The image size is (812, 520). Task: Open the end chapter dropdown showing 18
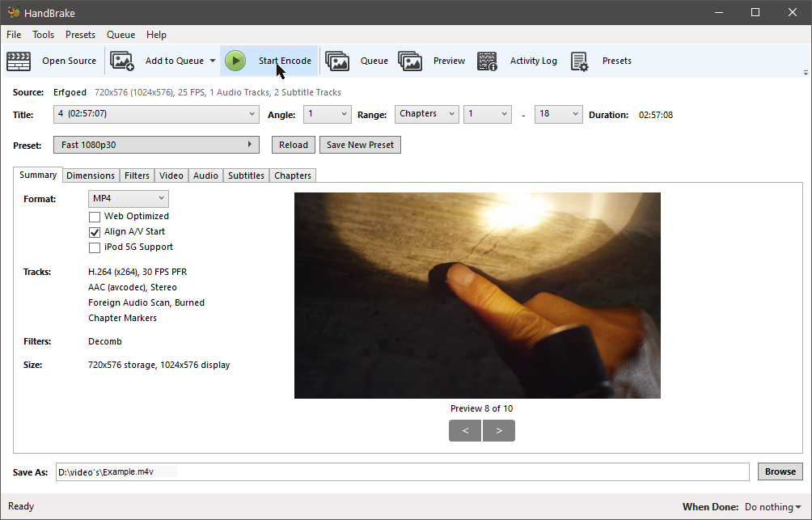tap(558, 114)
